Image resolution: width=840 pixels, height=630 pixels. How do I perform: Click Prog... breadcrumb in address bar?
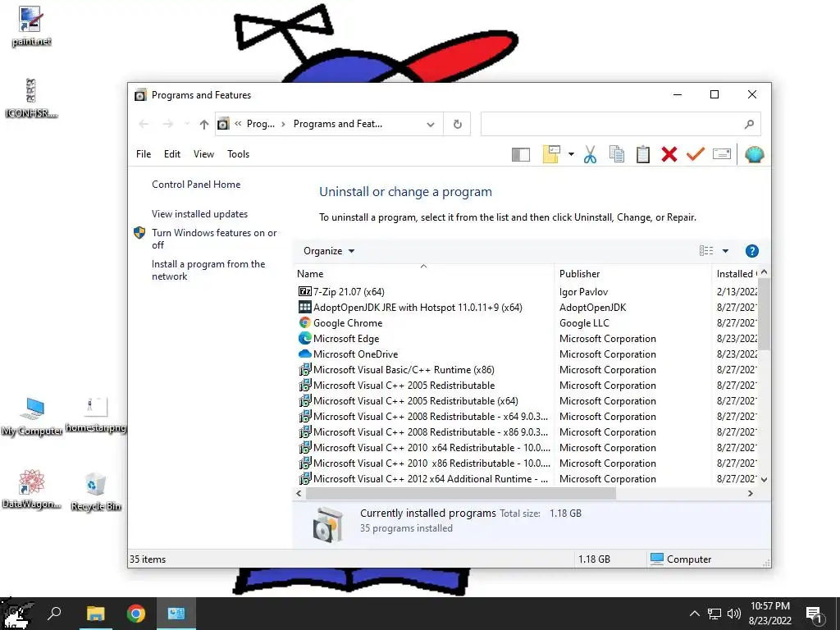point(260,125)
